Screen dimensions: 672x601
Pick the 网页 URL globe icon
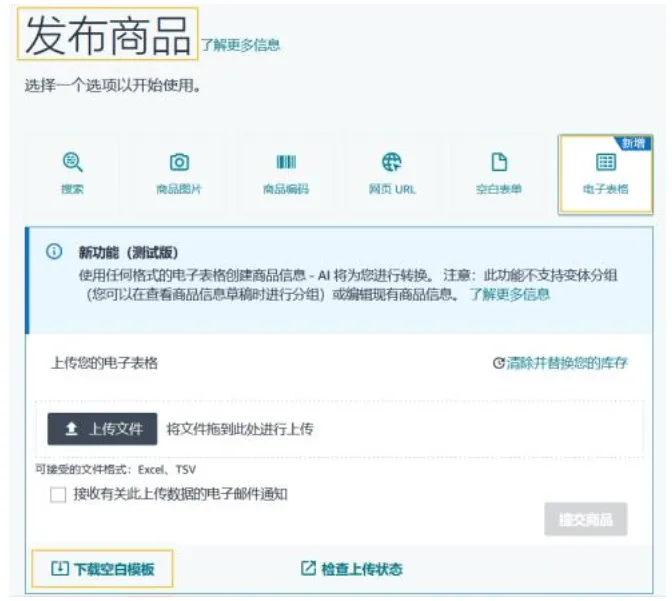pyautogui.click(x=392, y=162)
